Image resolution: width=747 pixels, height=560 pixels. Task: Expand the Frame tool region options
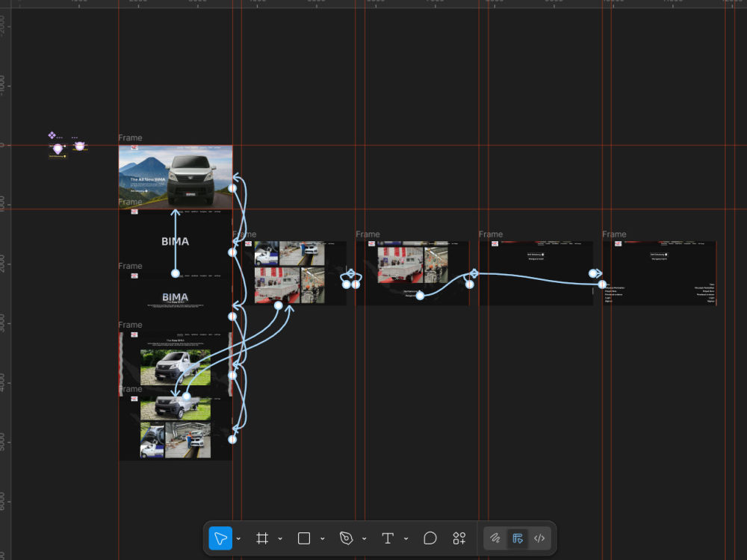point(280,538)
